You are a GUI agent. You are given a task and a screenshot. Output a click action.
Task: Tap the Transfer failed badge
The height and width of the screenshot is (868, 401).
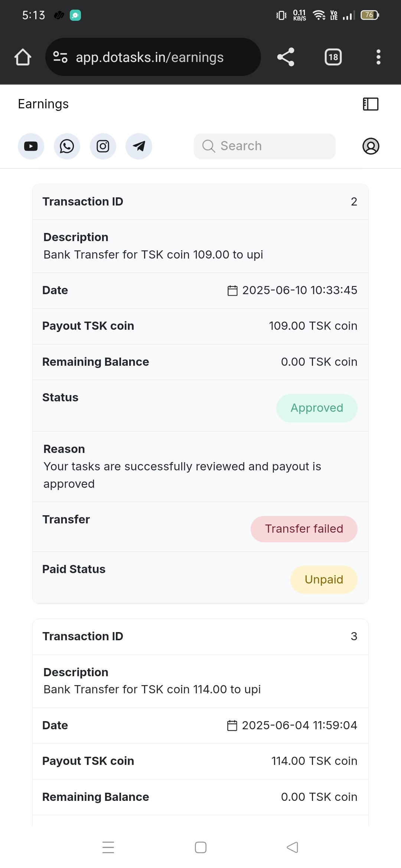click(x=304, y=529)
